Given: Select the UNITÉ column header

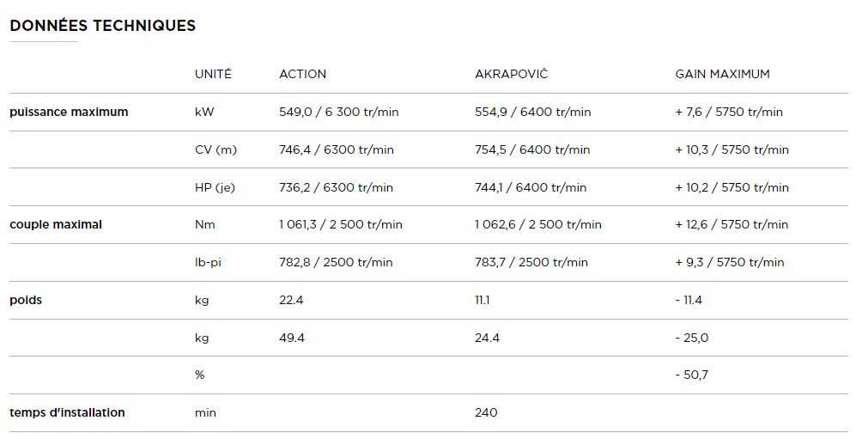Looking at the screenshot, I should pos(213,74).
